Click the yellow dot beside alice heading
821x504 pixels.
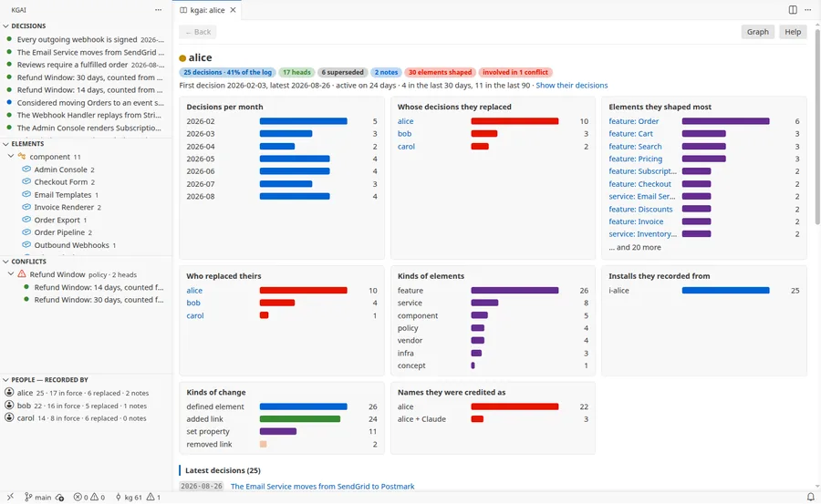[182, 58]
